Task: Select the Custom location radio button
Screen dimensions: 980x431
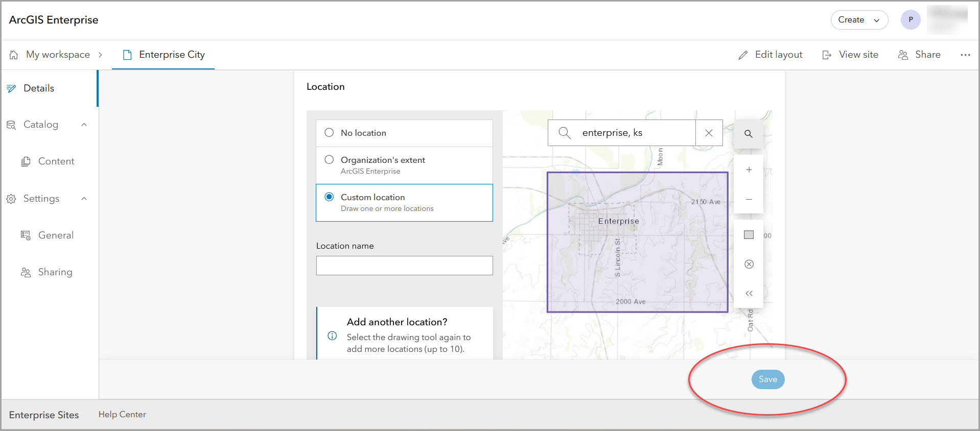Action: [x=329, y=197]
